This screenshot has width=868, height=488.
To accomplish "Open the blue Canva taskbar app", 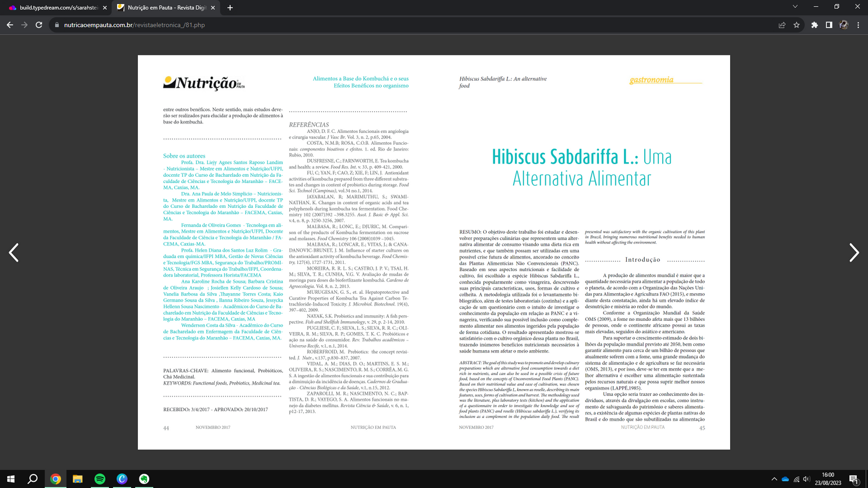I will pos(122,479).
